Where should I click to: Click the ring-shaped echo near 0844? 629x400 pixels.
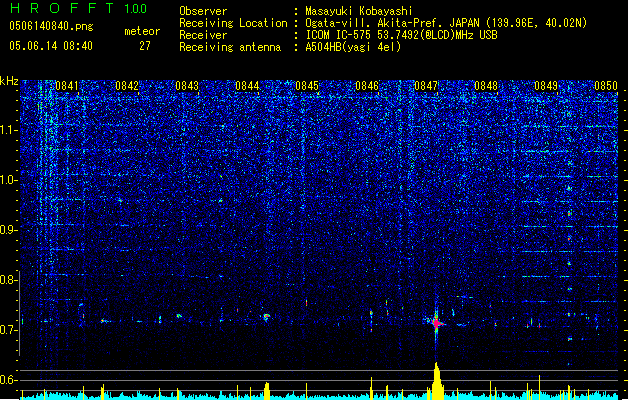pyautogui.click(x=266, y=317)
